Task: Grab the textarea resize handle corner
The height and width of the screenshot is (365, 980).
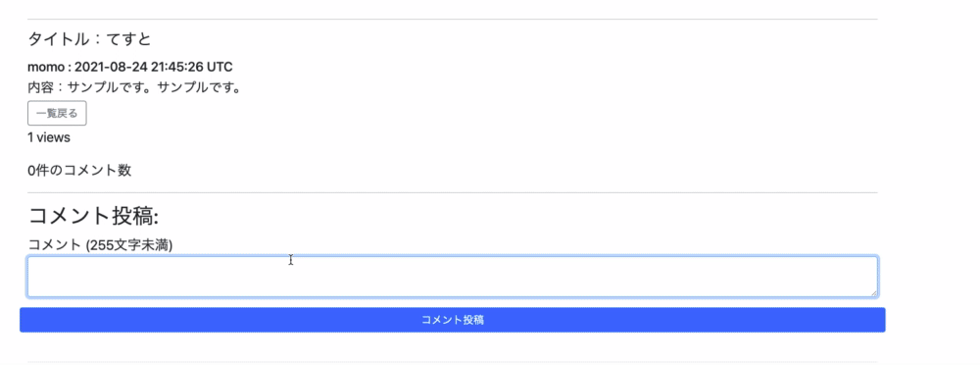Action: (874, 293)
